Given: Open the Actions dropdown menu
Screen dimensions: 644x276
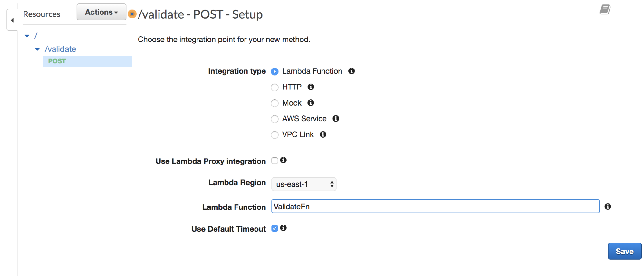Looking at the screenshot, I should (x=101, y=12).
